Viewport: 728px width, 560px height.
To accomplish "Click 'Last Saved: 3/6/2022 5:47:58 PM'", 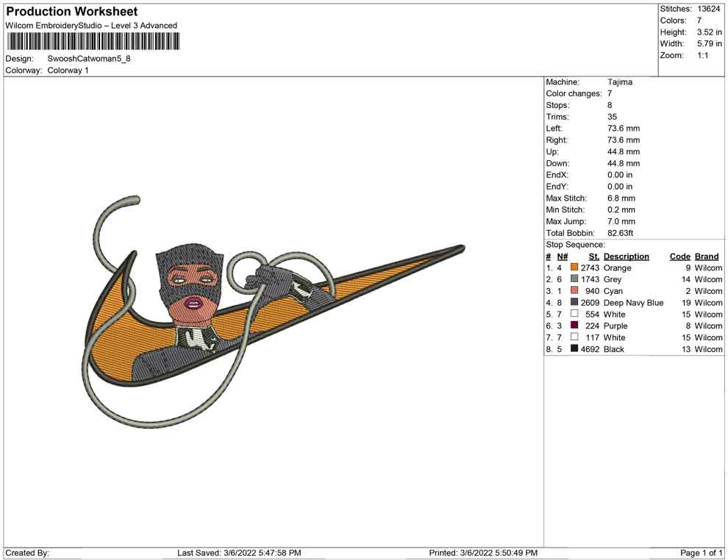I will pos(239,553).
